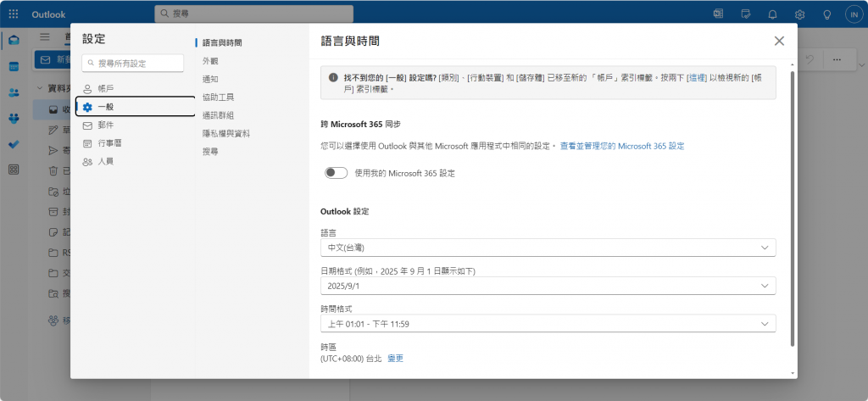Click the top Outlook 搜尋 search box
Viewport: 868px width, 401px height.
click(x=253, y=14)
